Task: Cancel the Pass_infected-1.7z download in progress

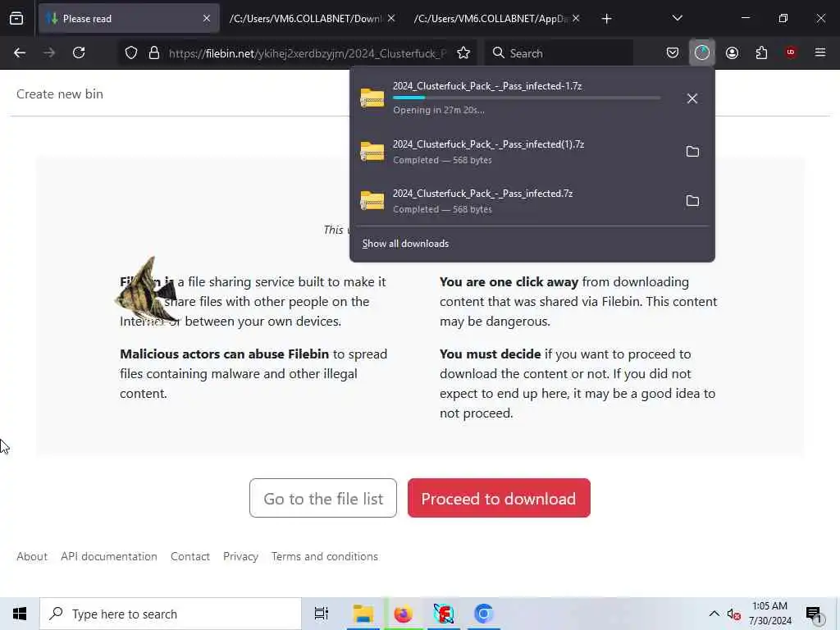Action: pos(692,98)
